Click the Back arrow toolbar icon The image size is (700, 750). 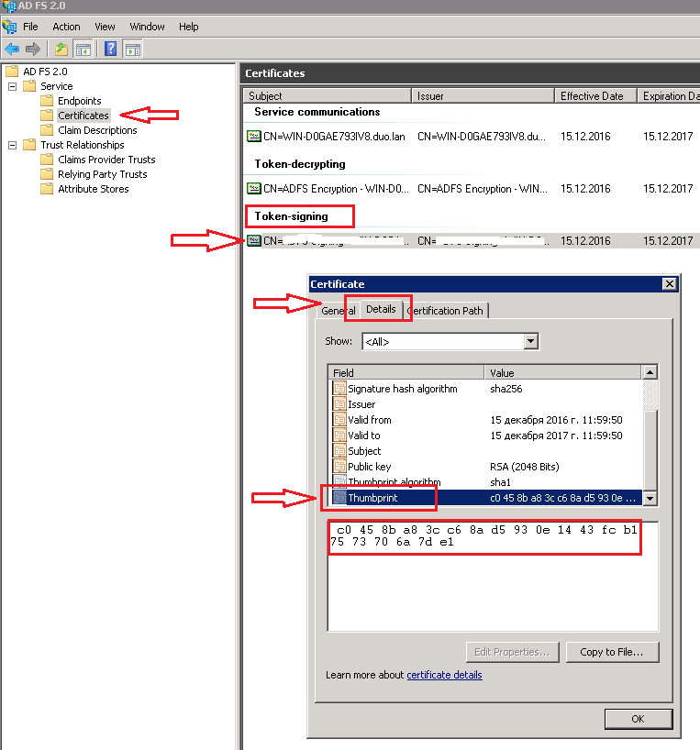click(x=12, y=49)
